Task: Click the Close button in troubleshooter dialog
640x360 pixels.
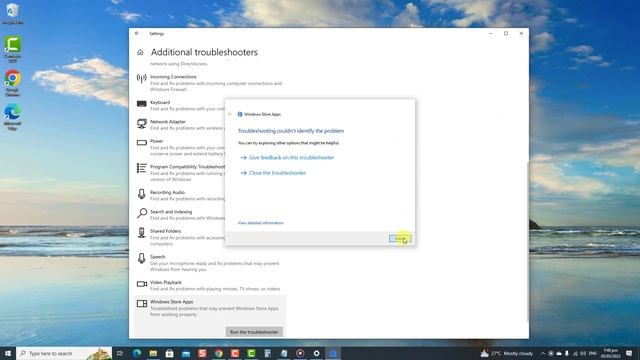Action: (x=400, y=238)
